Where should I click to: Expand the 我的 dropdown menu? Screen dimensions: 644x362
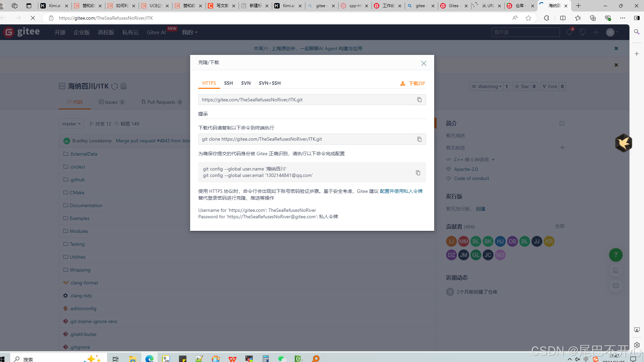point(190,32)
